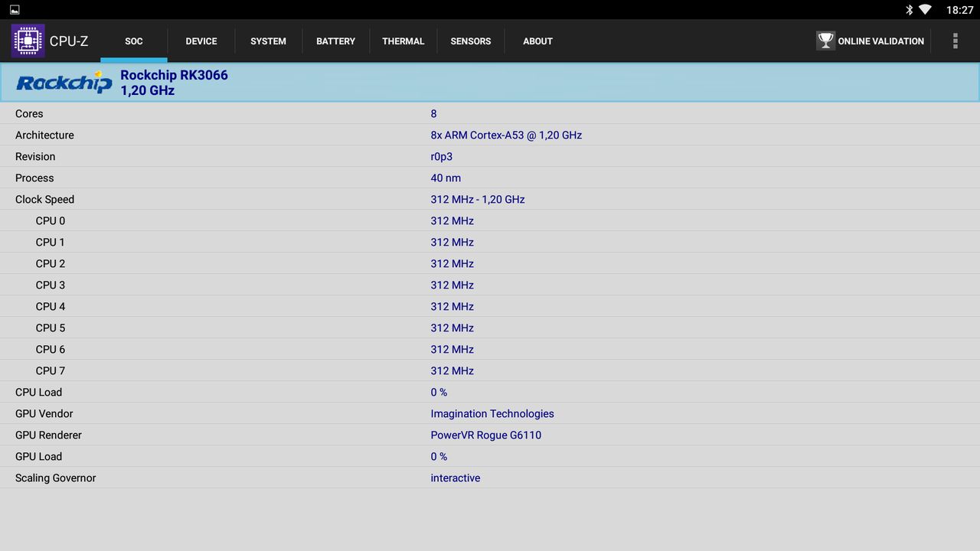Open the ABOUT tab
The width and height of the screenshot is (980, 551).
coord(538,41)
